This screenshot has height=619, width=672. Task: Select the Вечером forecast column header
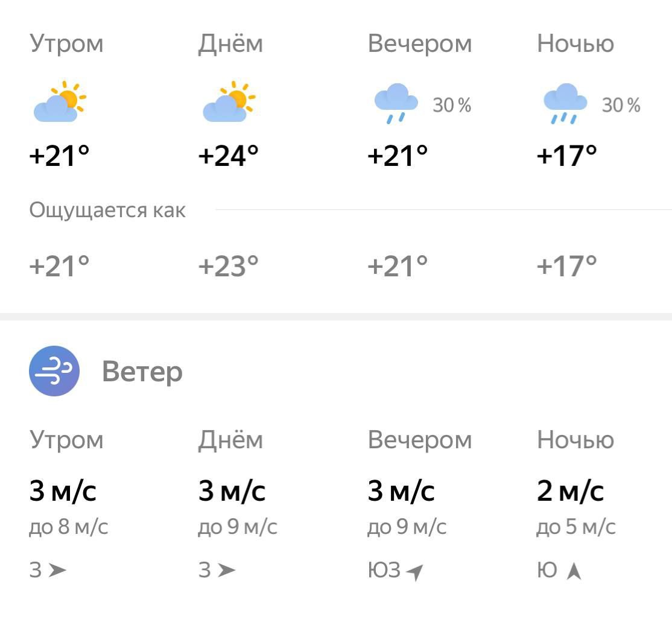(x=419, y=44)
